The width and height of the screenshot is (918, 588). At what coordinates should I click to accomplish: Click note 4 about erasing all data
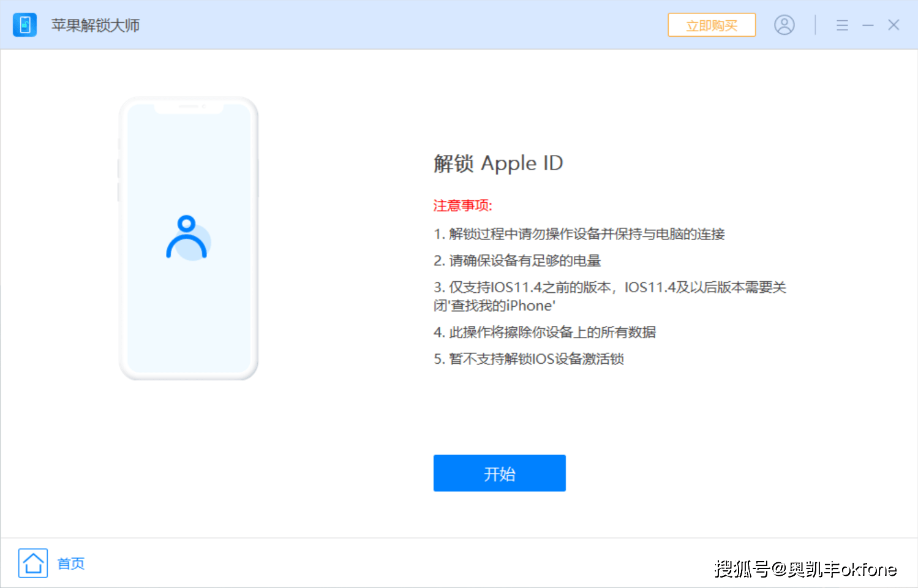544,332
